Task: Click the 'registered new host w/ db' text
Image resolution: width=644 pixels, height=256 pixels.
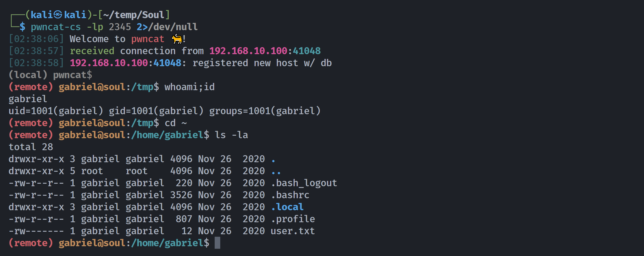Action: pos(262,63)
